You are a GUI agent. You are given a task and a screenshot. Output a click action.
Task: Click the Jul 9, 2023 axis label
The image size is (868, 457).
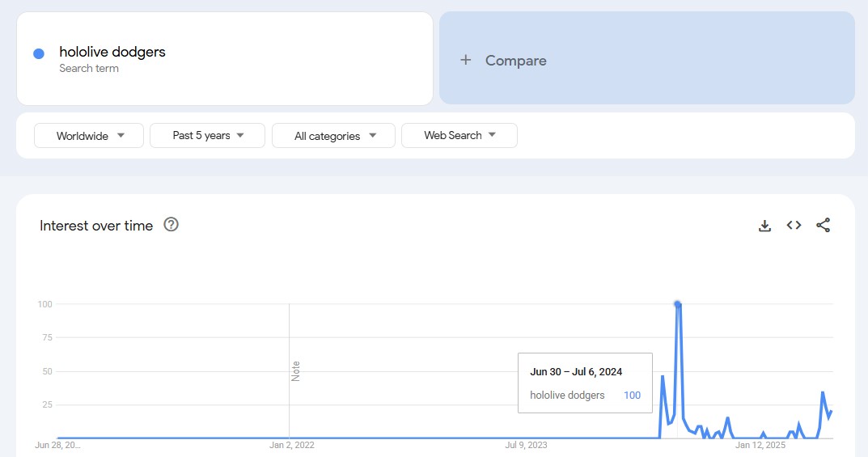[526, 445]
